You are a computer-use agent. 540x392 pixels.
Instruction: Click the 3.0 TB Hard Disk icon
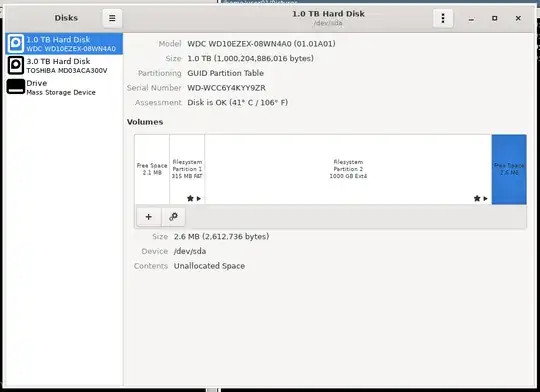click(x=15, y=65)
